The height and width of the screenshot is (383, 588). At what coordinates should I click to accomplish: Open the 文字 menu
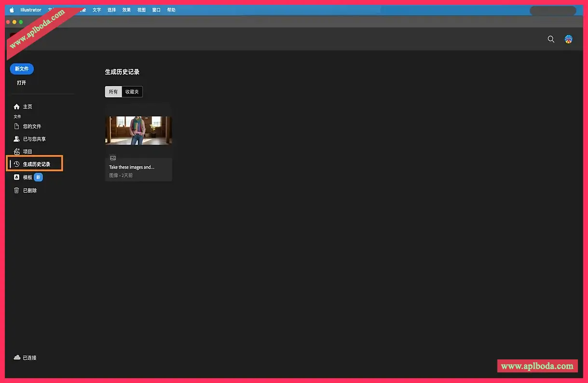(97, 10)
